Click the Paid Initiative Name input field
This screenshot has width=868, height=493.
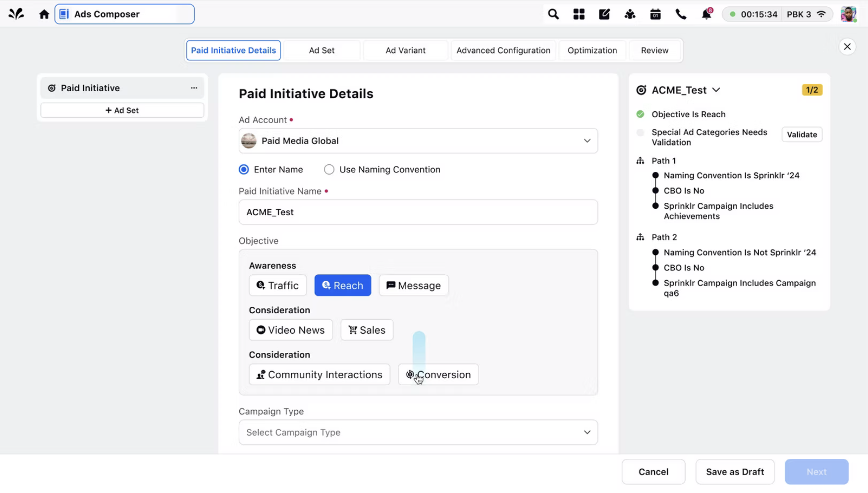pos(418,212)
